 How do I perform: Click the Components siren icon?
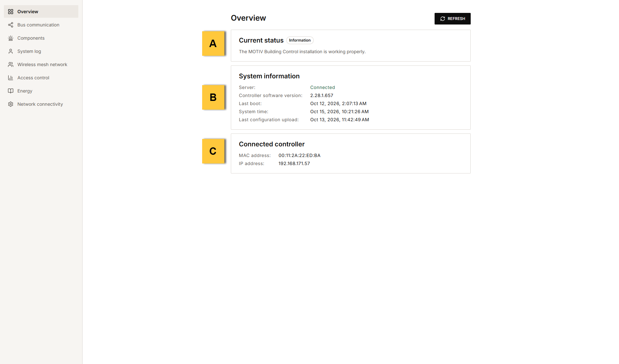pyautogui.click(x=11, y=38)
